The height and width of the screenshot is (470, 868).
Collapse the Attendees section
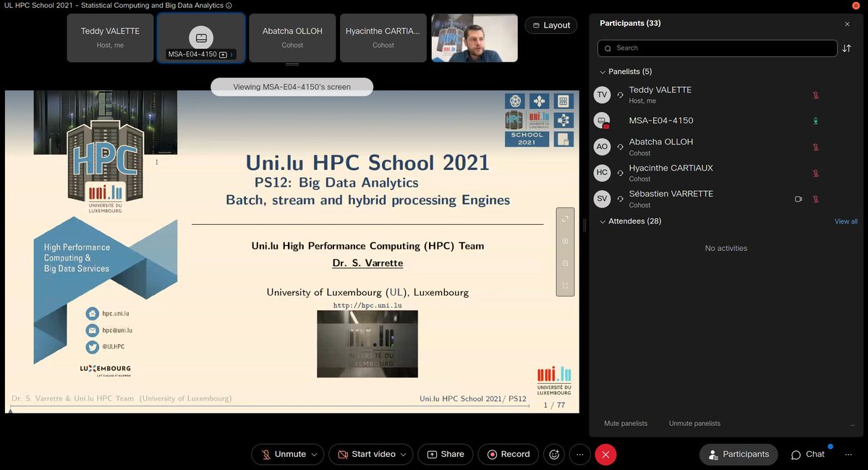point(603,221)
